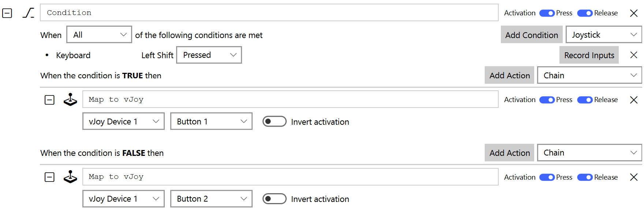Viewport: 644px width, 221px height.
Task: Delete the Keyboard Left Shift condition row
Action: (x=633, y=55)
